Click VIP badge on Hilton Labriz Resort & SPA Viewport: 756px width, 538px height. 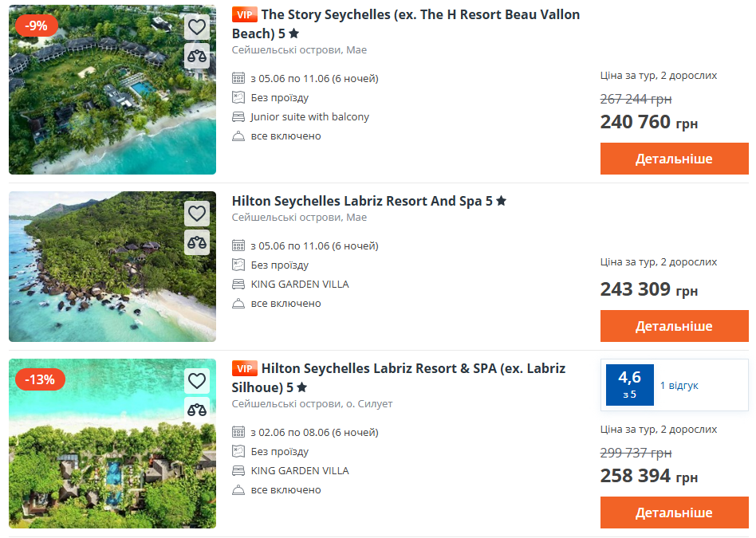pos(244,368)
